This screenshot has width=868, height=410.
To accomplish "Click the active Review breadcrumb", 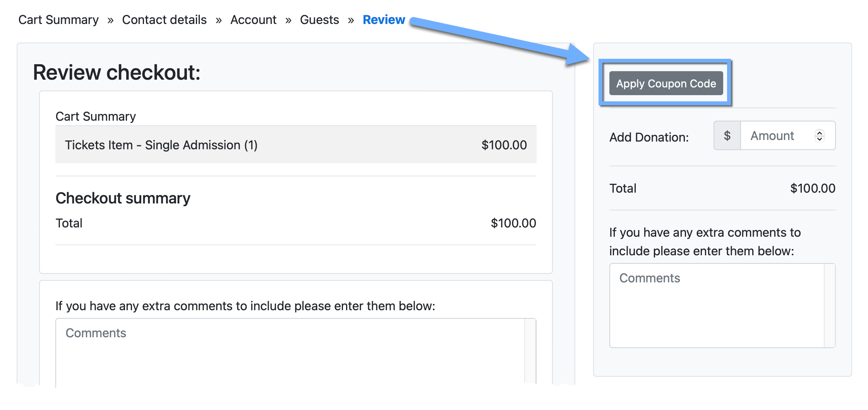I will coord(384,20).
